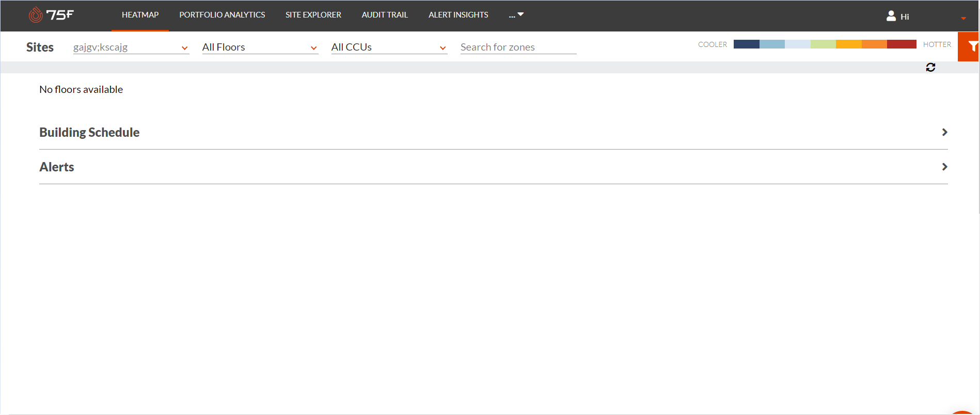Open the user profile icon
Image resolution: width=980 pixels, height=415 pixels.
891,16
